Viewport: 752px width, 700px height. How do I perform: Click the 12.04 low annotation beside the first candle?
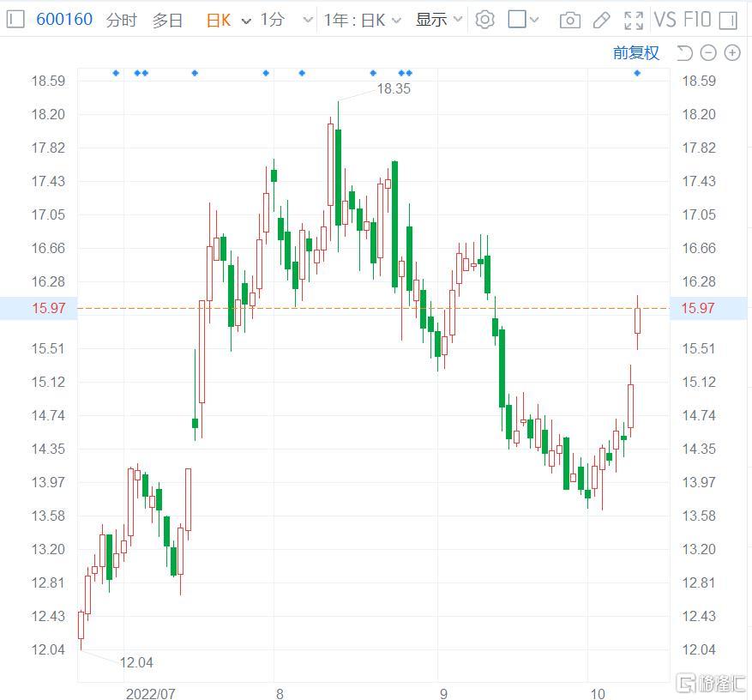tap(136, 662)
